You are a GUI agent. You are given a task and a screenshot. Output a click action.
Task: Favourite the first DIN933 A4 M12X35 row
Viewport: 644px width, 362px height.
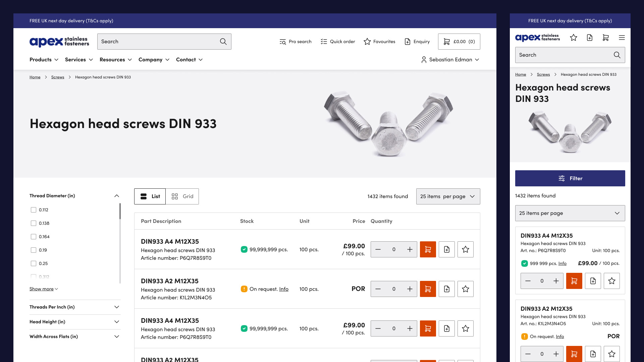465,249
